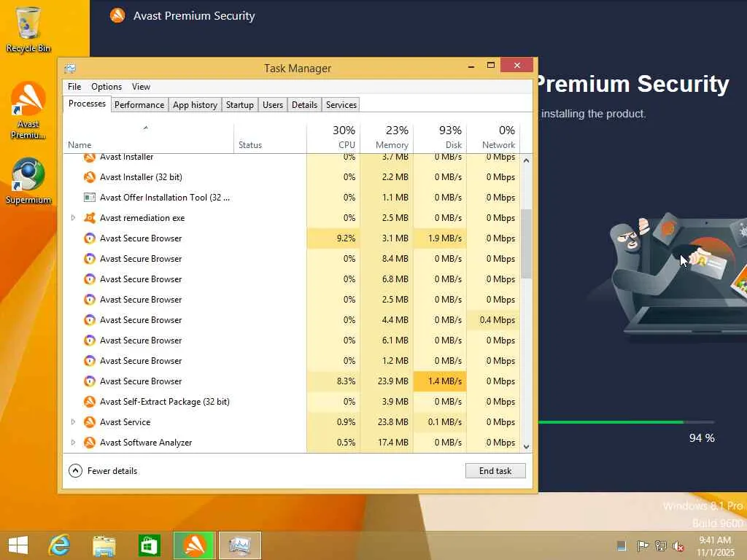The width and height of the screenshot is (747, 560).
Task: Select Avast Installer (32 bit) process icon
Action: tap(90, 177)
